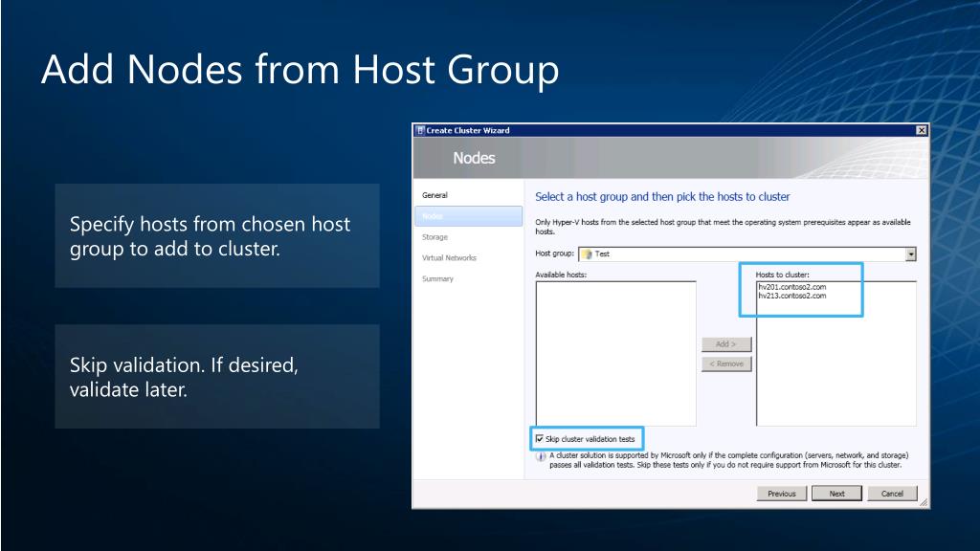Jump to the Summary wizard step
980x551 pixels.
437,279
